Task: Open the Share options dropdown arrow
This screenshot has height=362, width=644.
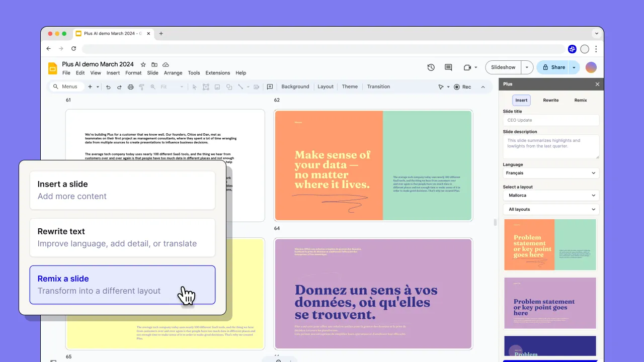Action: pos(574,67)
